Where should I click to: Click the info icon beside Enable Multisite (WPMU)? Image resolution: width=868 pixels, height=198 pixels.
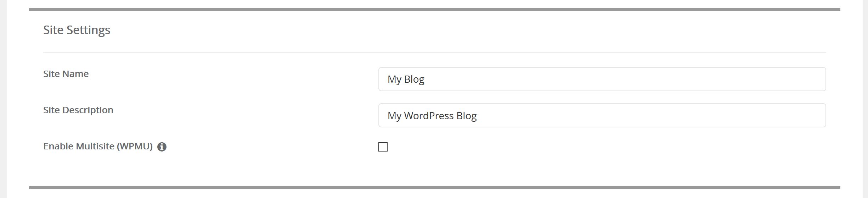click(x=162, y=147)
